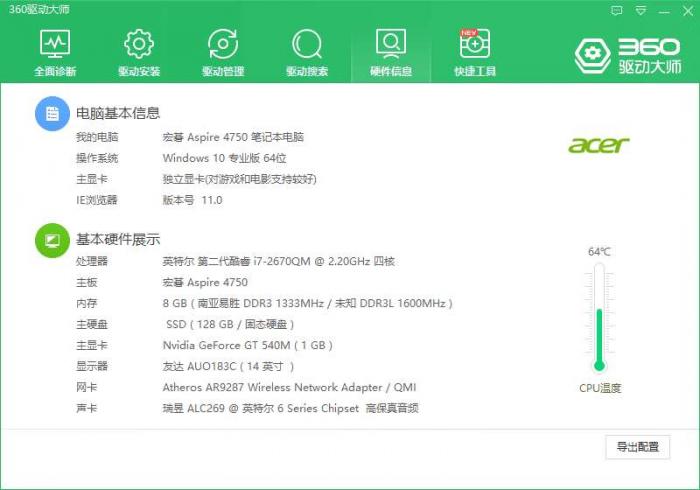Click the CPU temperature thermometer gauge
Viewport: 700px width, 490px height.
pos(599,317)
